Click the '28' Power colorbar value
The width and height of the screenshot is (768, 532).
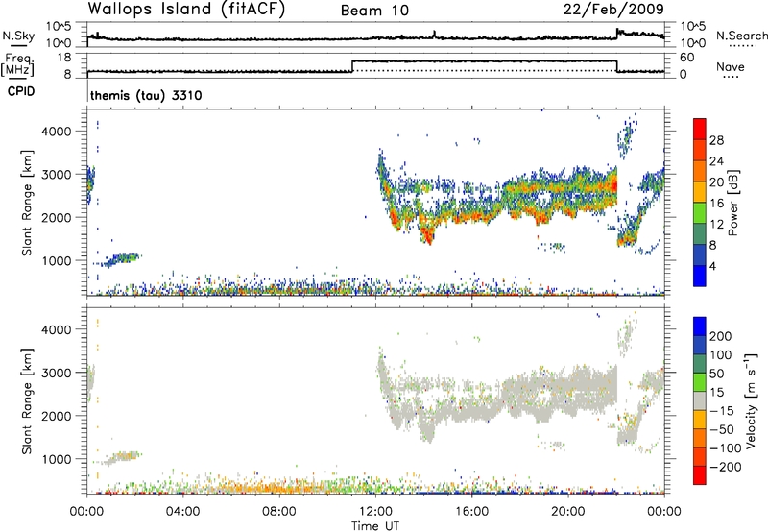(x=716, y=140)
